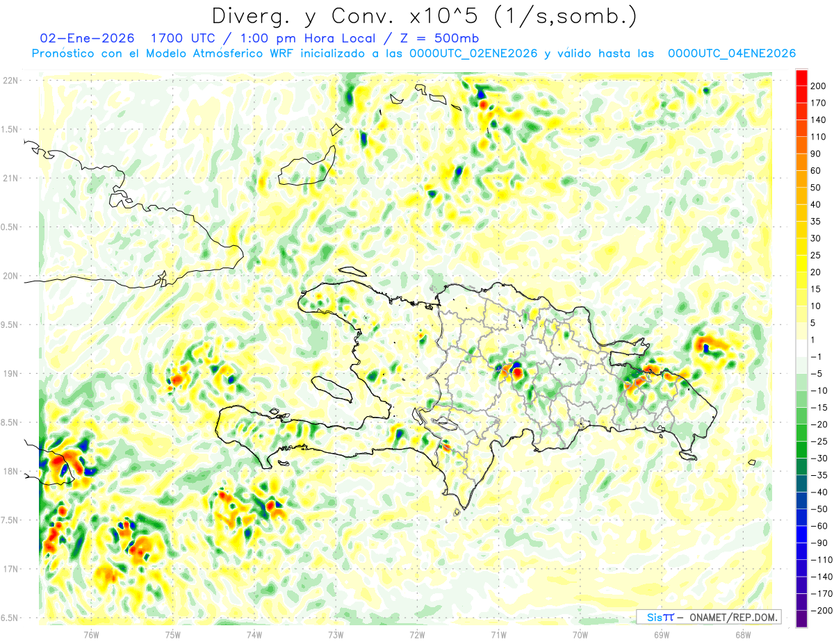This screenshot has height=644, width=834.
Task: Click the "0000UTC_04ENE2026" valid-until text
Action: pyautogui.click(x=731, y=53)
